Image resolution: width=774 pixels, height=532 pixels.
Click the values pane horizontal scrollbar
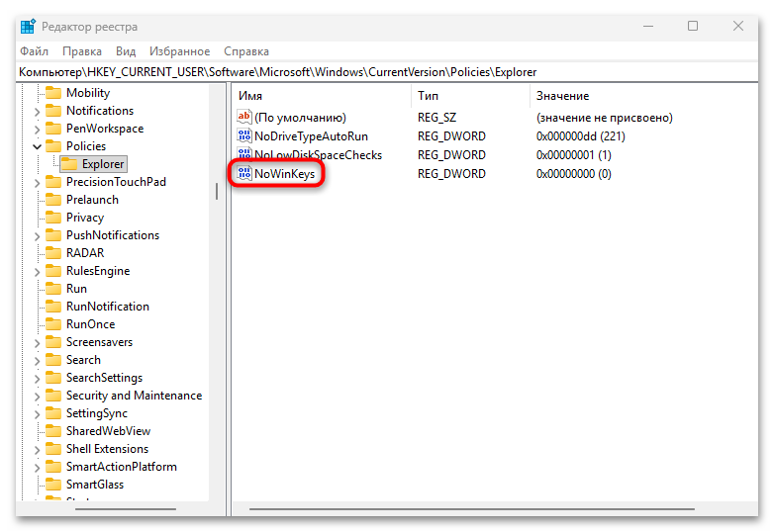[x=471, y=509]
